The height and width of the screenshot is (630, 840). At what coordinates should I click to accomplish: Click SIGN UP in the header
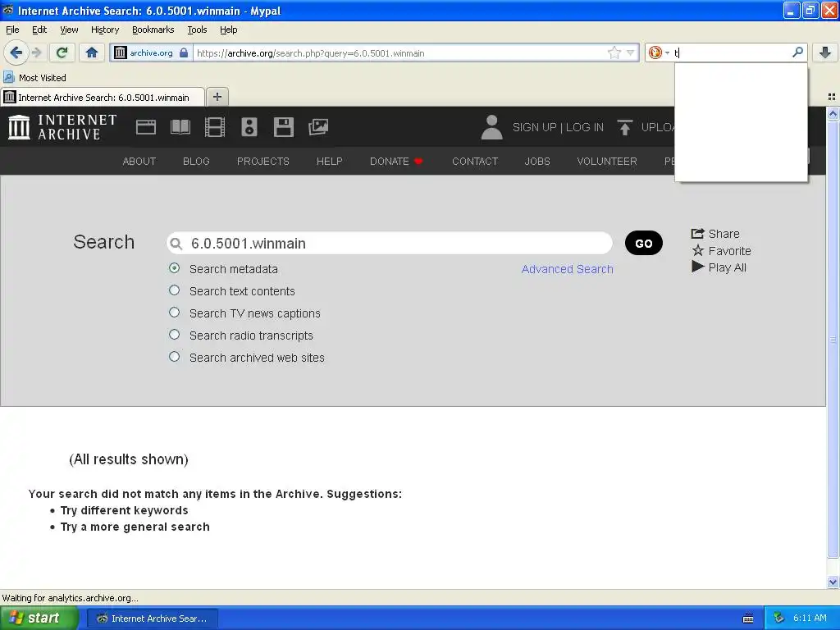click(534, 127)
